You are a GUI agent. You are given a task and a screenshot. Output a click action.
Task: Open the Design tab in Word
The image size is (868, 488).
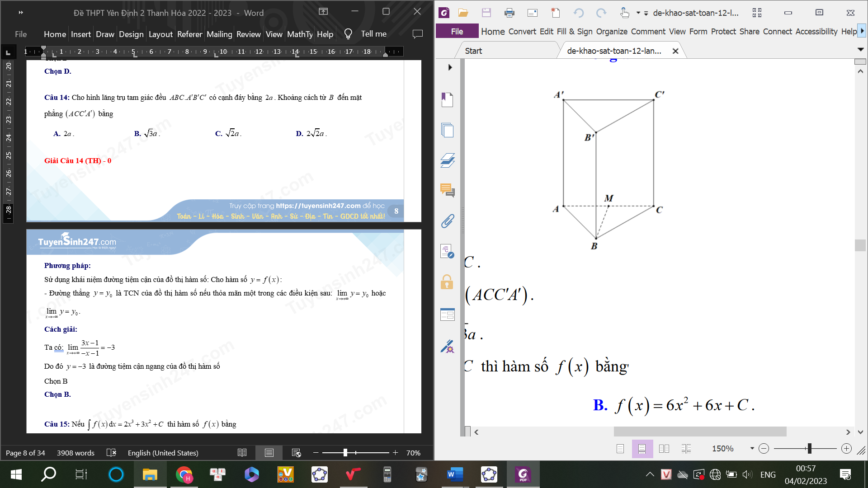point(131,34)
